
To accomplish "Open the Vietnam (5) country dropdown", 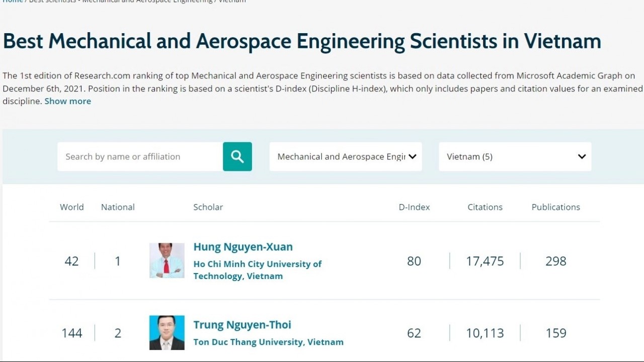I will [x=515, y=156].
